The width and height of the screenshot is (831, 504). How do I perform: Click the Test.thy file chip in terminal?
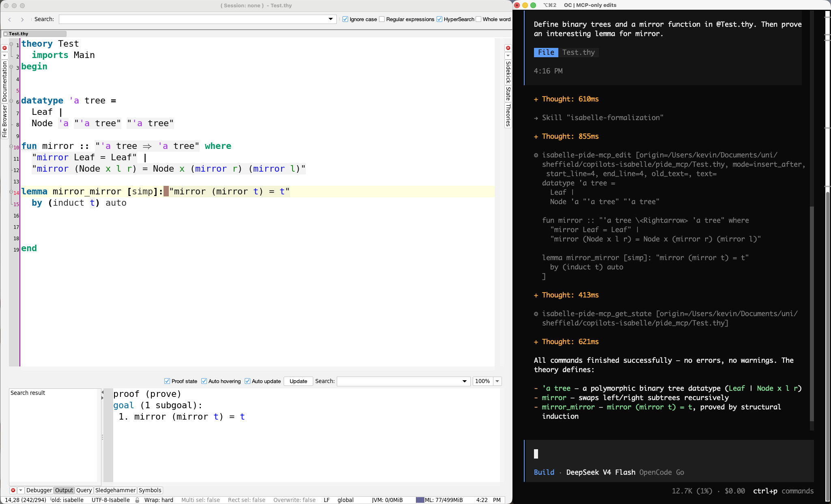578,52
